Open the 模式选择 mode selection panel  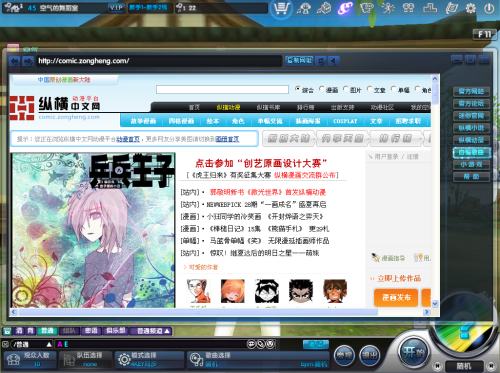pos(149,360)
